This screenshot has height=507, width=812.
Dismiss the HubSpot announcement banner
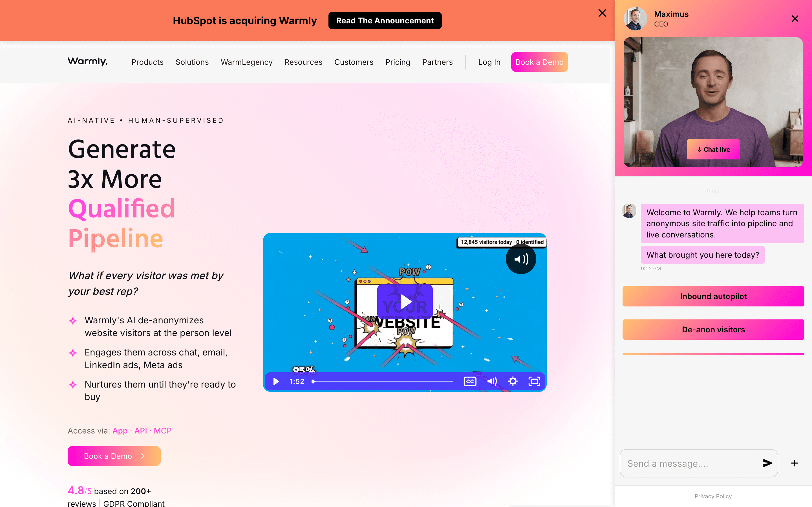click(x=602, y=13)
